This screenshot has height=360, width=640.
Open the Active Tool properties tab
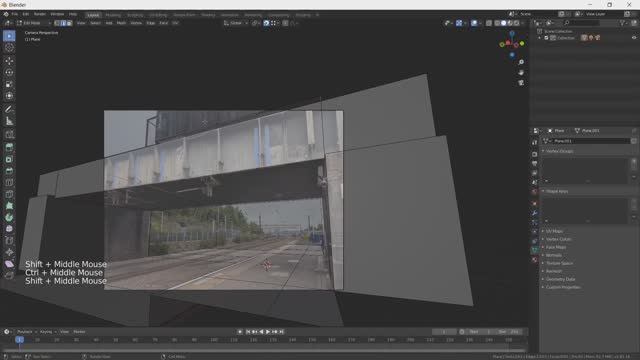point(534,142)
